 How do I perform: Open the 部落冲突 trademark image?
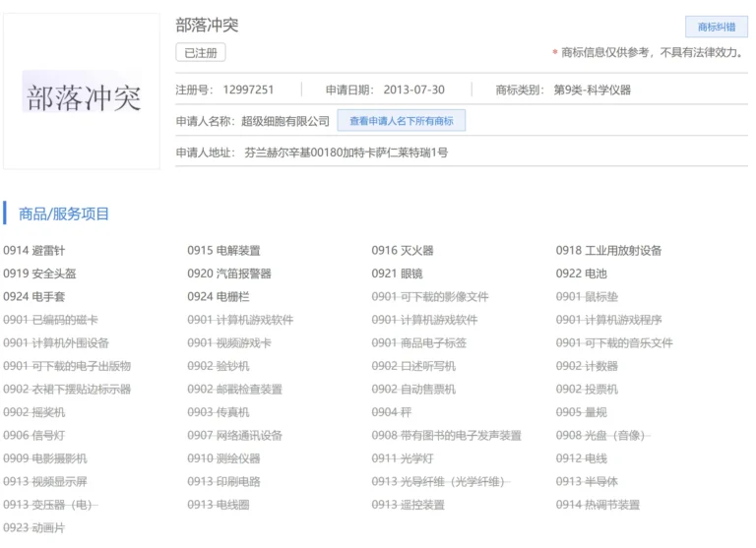tap(82, 95)
